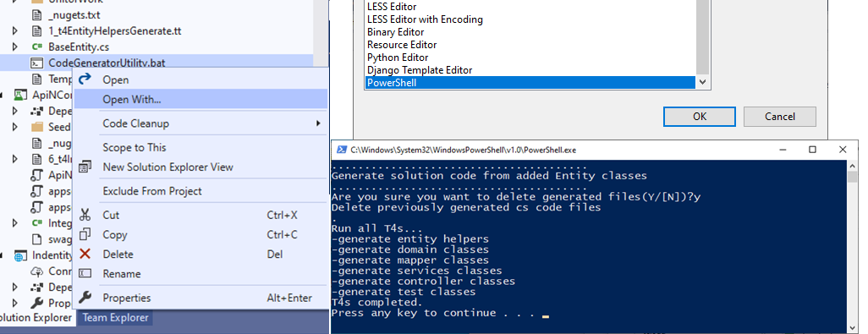Click the PowerShell window title bar icon

click(x=341, y=150)
